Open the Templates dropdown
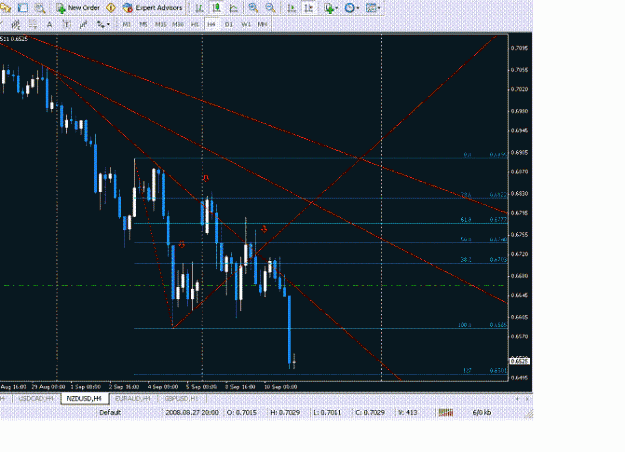Screen dimensions: 625x452 click(x=373, y=8)
